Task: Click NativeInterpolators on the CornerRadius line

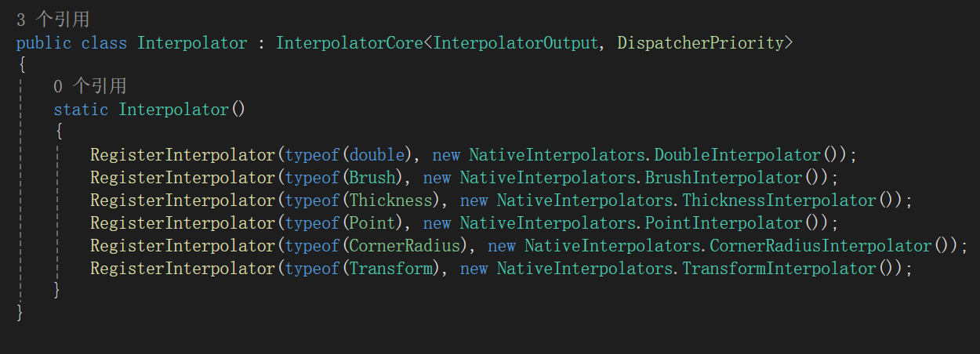Action: [x=612, y=246]
